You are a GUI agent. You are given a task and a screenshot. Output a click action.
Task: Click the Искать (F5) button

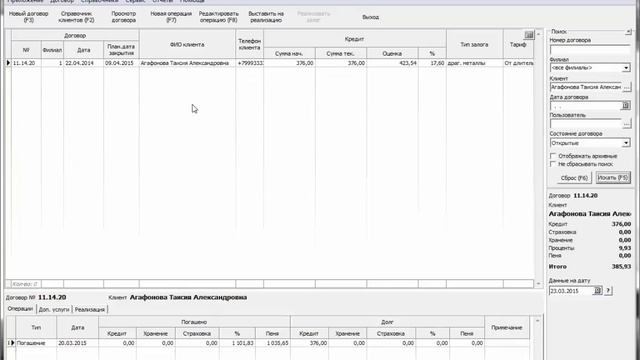[613, 178]
